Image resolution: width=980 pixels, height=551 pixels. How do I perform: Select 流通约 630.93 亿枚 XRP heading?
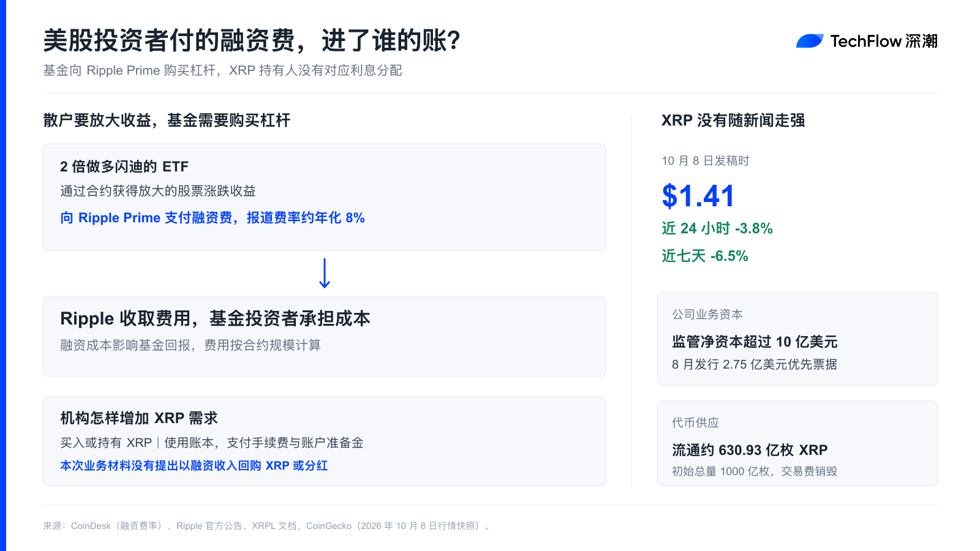pos(750,450)
